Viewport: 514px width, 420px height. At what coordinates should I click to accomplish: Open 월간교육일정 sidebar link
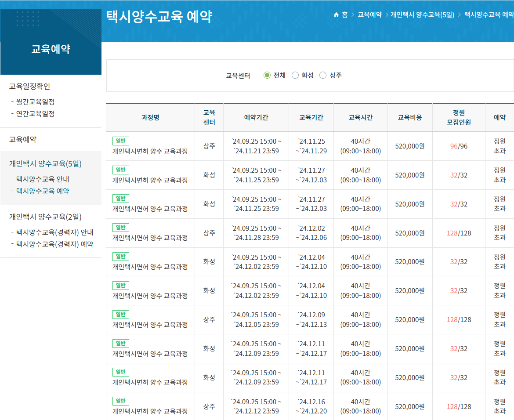click(x=36, y=101)
